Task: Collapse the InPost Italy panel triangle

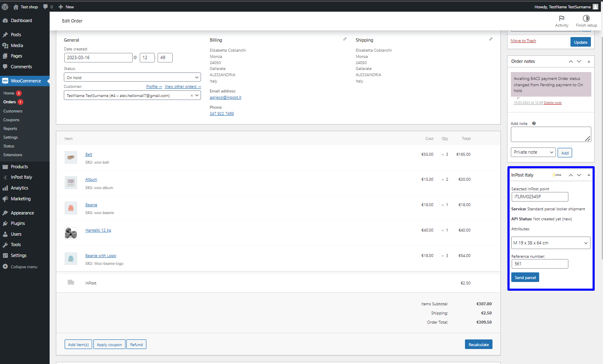Action: pos(589,175)
